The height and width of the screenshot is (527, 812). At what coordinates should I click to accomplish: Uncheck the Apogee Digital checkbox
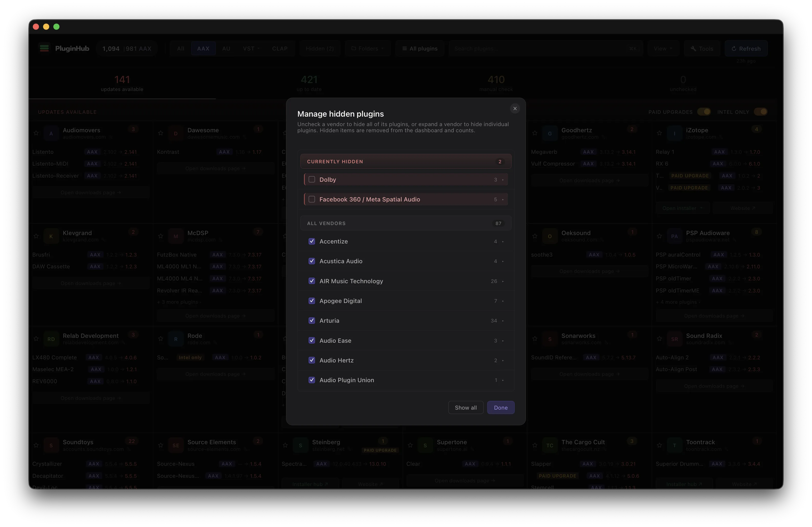[x=311, y=300]
